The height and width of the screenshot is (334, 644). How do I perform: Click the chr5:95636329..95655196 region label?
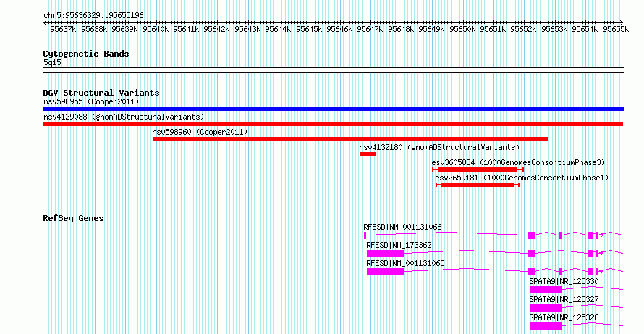(93, 16)
